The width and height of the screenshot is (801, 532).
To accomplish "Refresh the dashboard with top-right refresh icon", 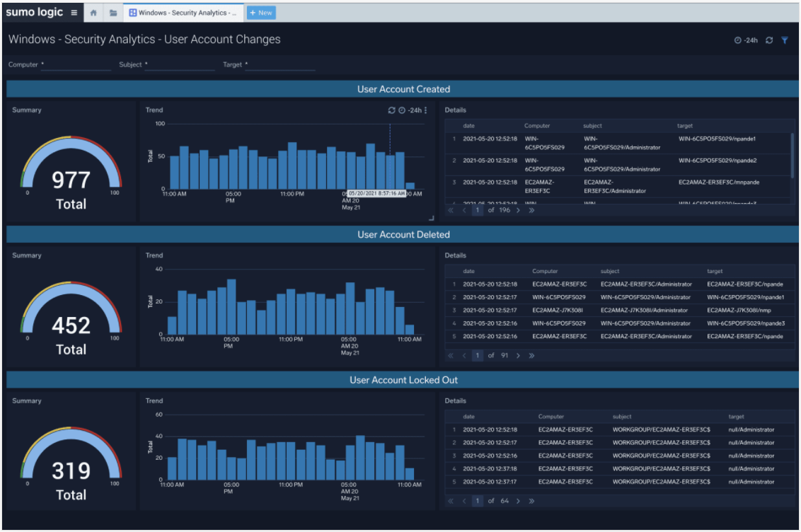I will (769, 40).
